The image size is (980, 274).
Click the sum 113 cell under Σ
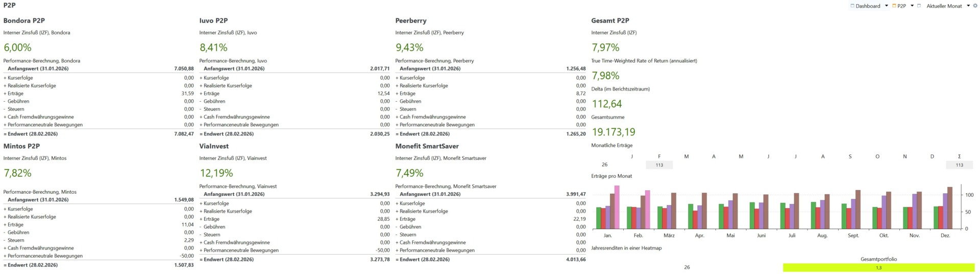(x=959, y=165)
